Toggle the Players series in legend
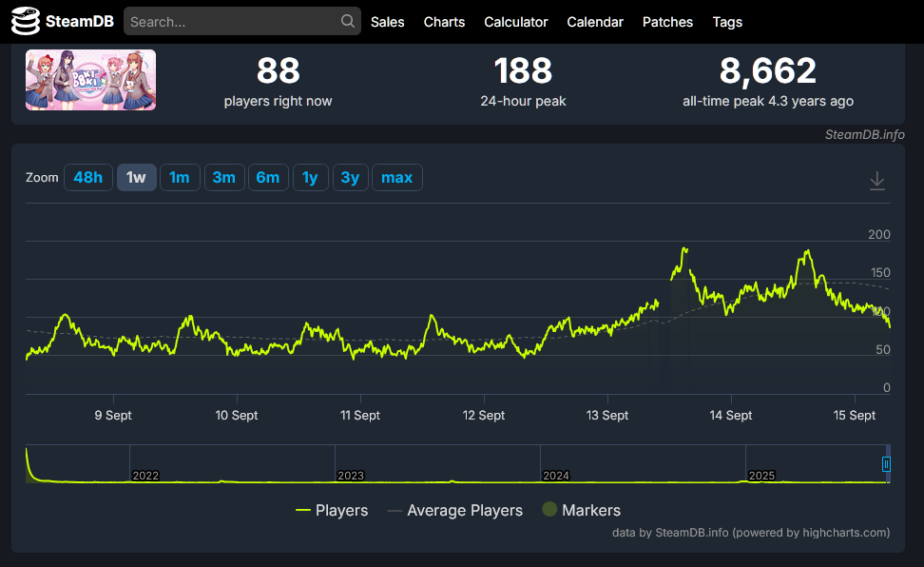924x567 pixels. tap(332, 510)
